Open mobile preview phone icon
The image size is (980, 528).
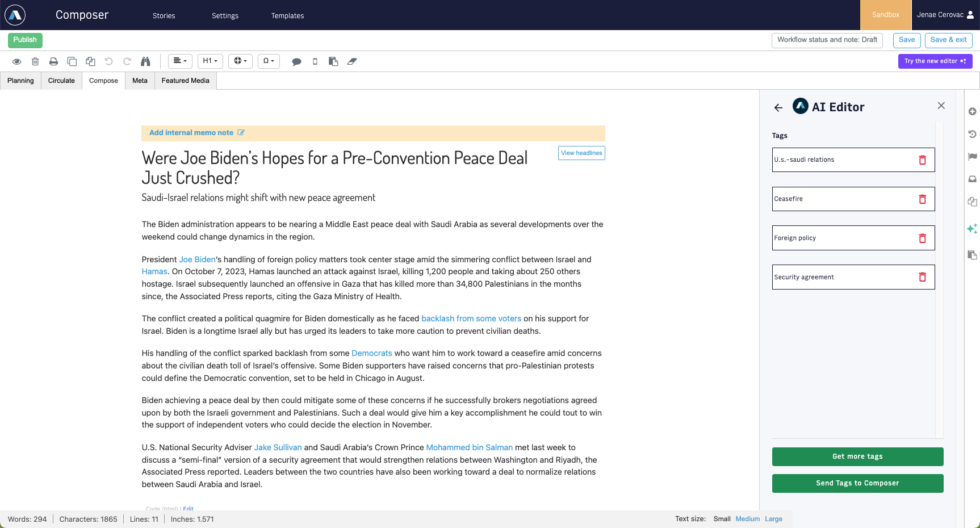(315, 61)
